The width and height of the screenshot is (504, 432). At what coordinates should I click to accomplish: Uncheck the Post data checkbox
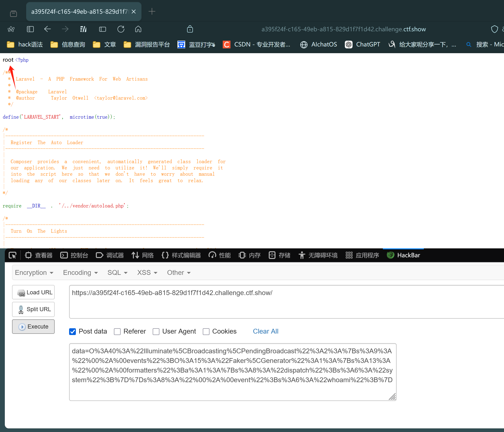[72, 331]
